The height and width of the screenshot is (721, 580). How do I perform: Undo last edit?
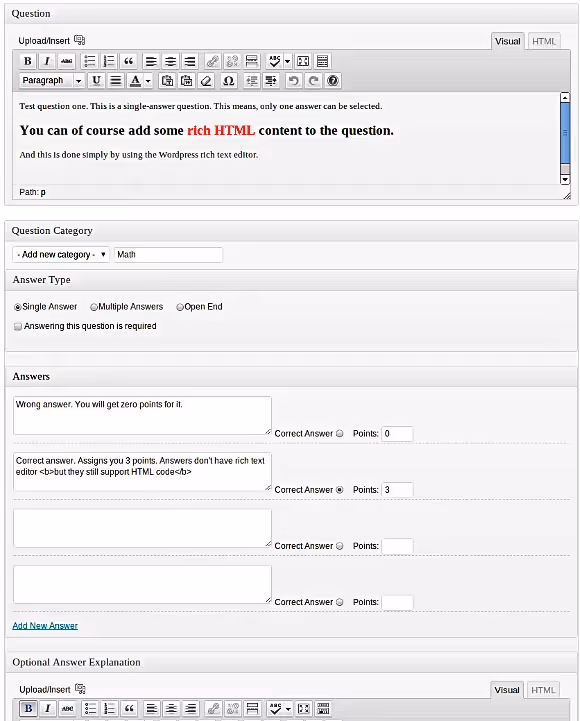pyautogui.click(x=293, y=81)
